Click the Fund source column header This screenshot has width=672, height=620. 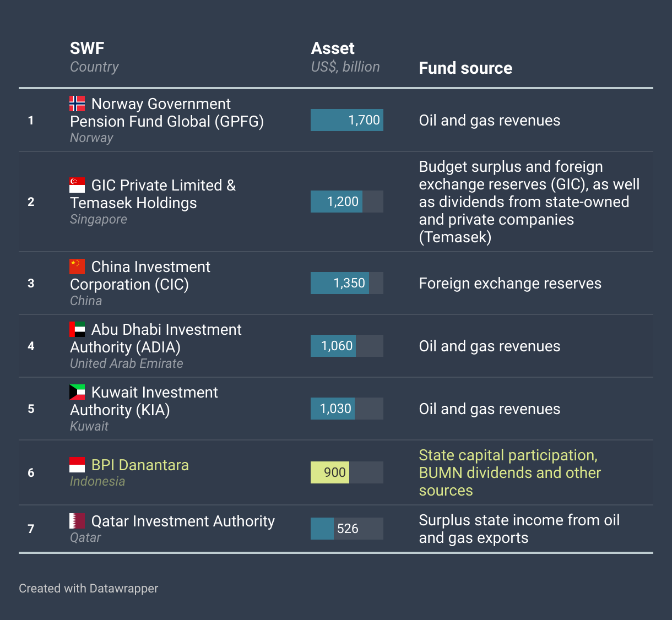[465, 68]
